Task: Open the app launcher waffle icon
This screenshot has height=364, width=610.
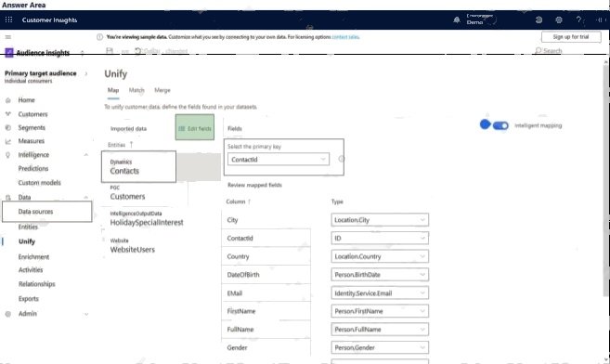Action: click(x=8, y=19)
